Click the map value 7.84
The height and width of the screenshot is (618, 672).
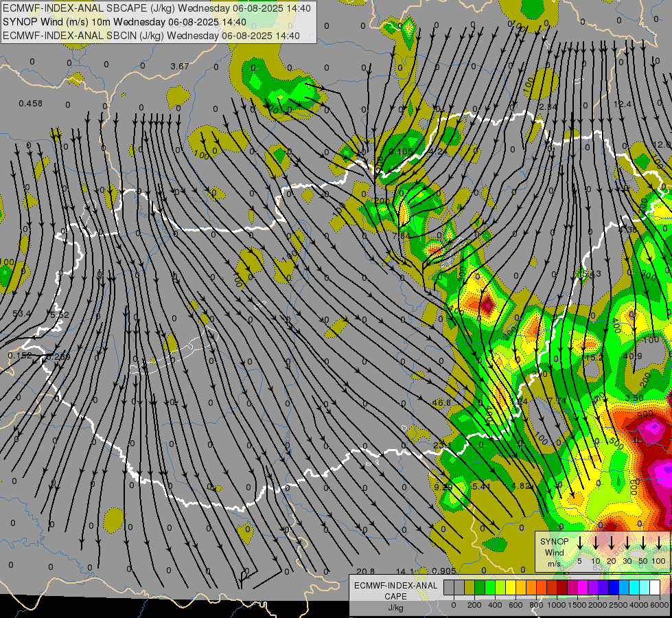click(402, 236)
